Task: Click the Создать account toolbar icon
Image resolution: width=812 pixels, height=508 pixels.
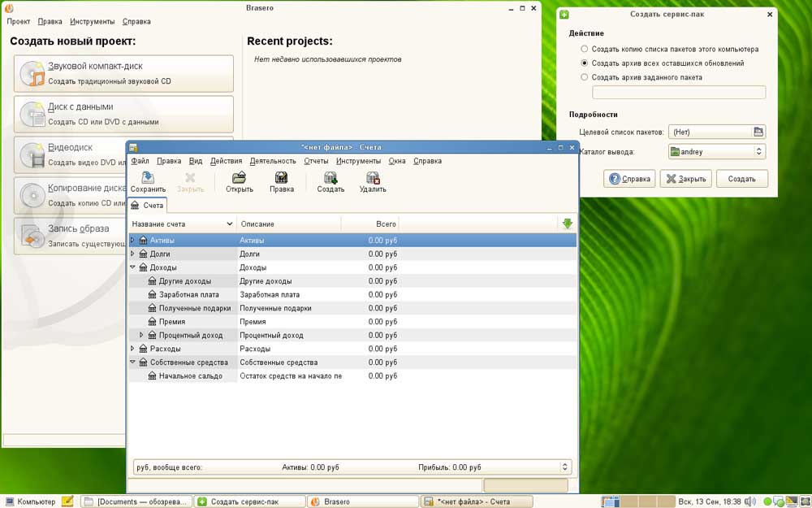Action: [x=330, y=182]
